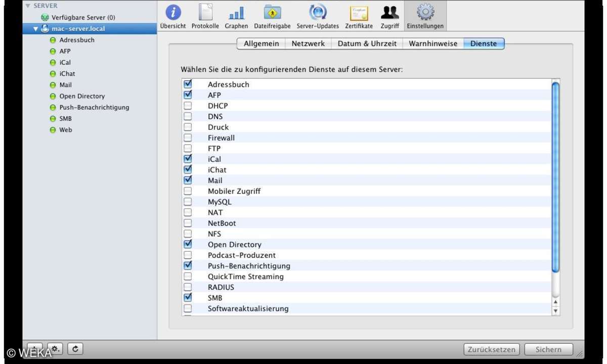
Task: Click the Sichern button
Action: [x=549, y=349]
